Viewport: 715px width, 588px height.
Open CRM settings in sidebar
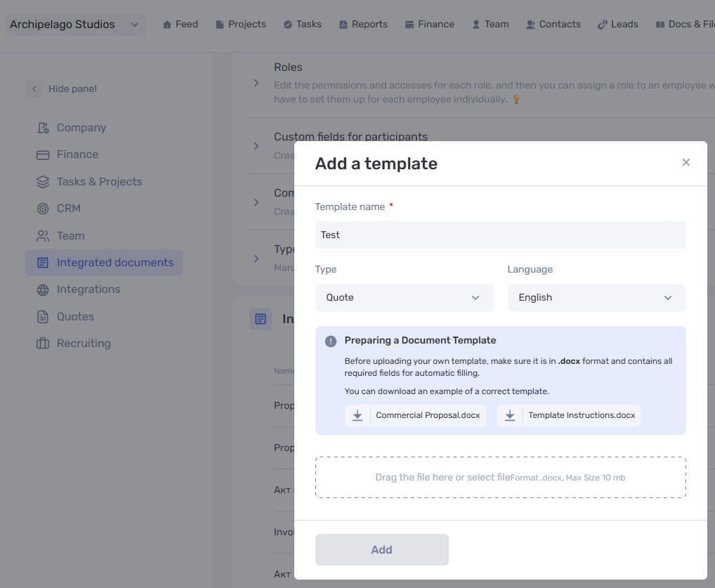click(68, 209)
